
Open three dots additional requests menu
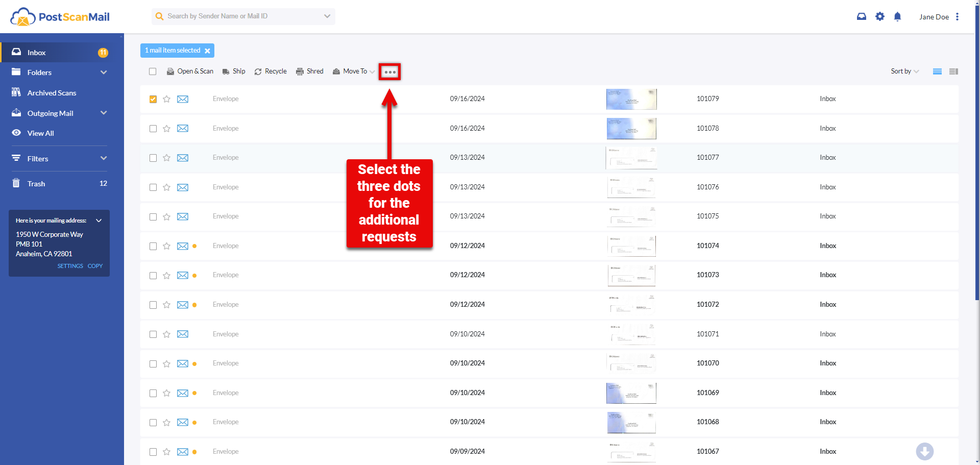[x=390, y=72]
